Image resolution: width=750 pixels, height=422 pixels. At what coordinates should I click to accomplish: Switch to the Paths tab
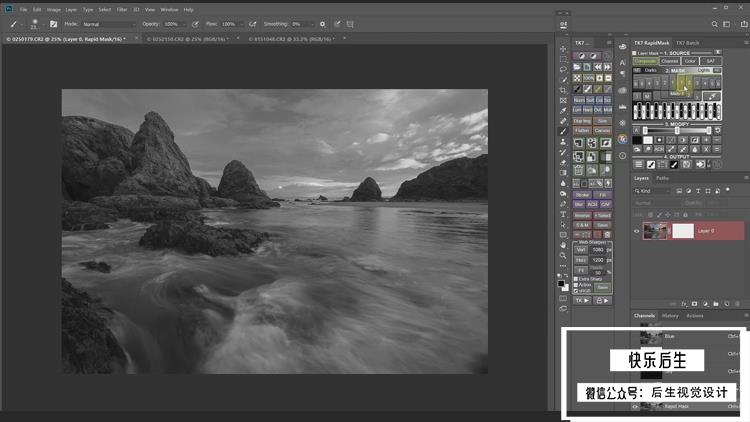[662, 178]
